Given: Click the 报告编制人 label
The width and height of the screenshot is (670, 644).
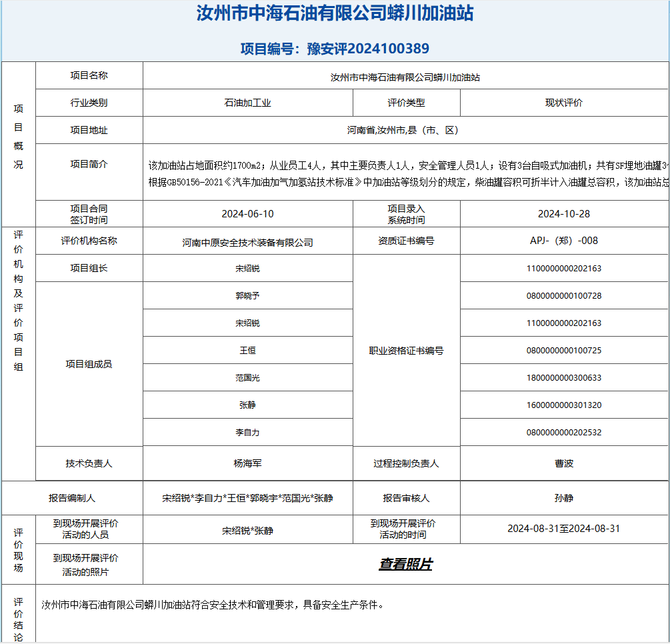Looking at the screenshot, I should click(72, 498).
